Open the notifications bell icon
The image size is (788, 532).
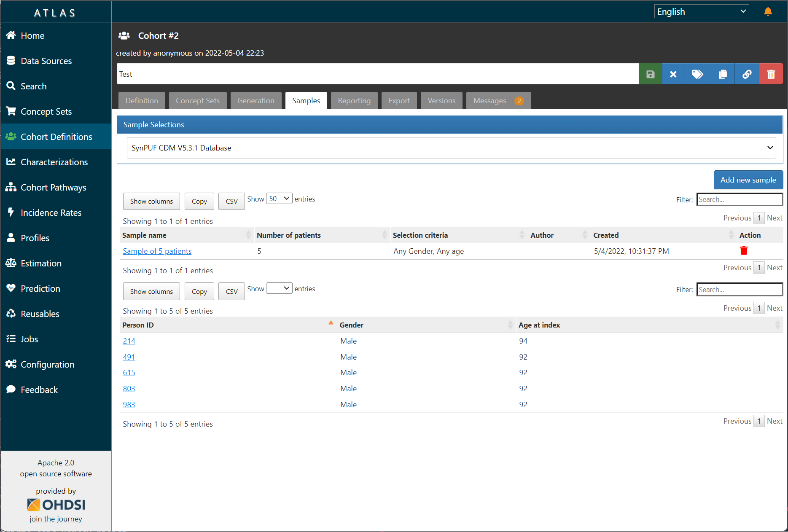pos(768,11)
